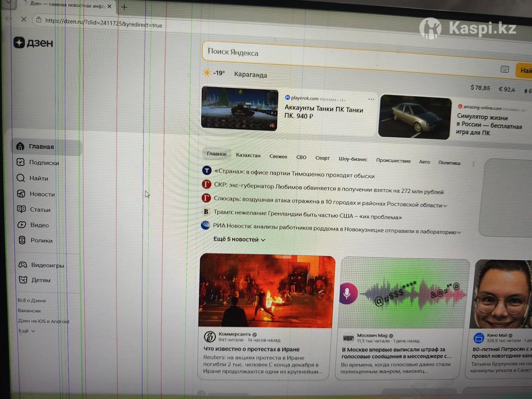The height and width of the screenshot is (399, 532).
Task: Open Ролики in the sidebar
Action: click(41, 241)
